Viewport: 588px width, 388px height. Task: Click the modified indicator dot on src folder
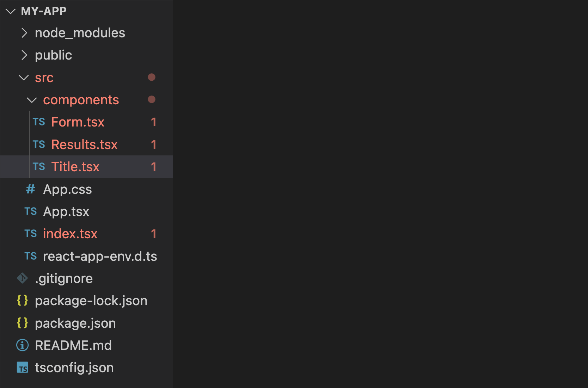point(152,77)
